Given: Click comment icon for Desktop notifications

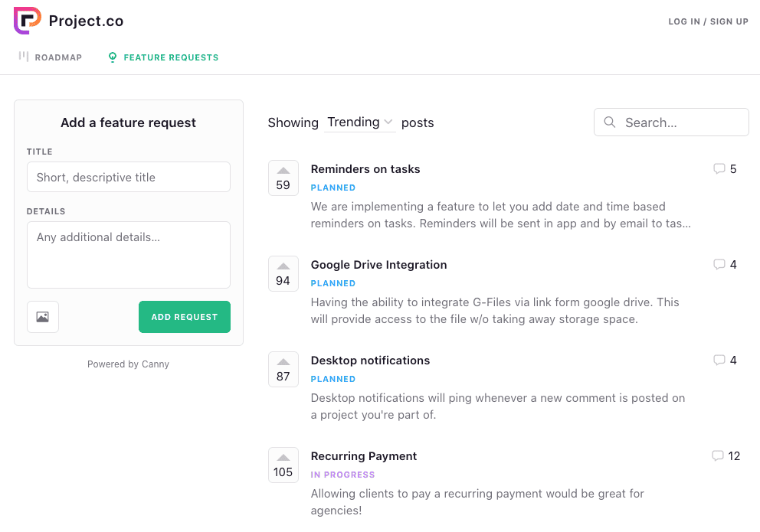Looking at the screenshot, I should pos(719,361).
